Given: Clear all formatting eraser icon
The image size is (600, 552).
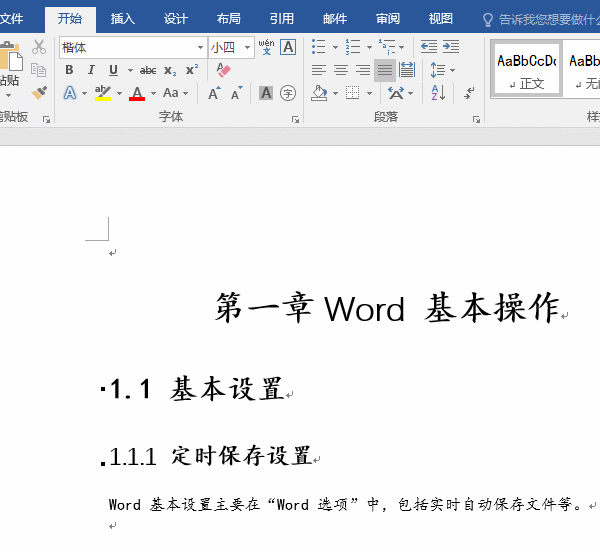Looking at the screenshot, I should tap(223, 70).
